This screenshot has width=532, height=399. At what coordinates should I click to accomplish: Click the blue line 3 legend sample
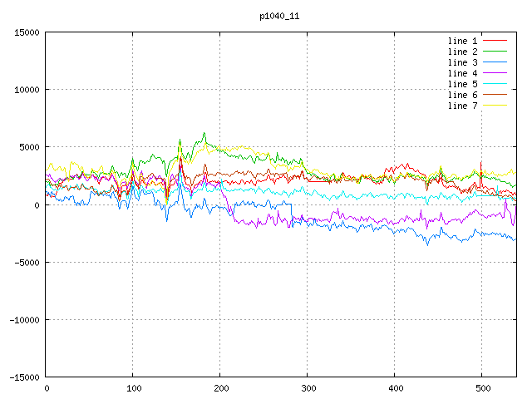pos(495,62)
